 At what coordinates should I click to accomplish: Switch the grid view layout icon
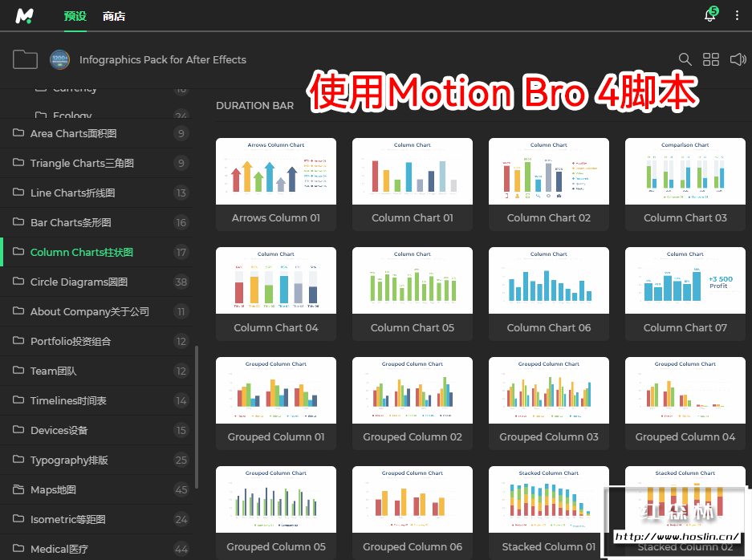pos(711,59)
